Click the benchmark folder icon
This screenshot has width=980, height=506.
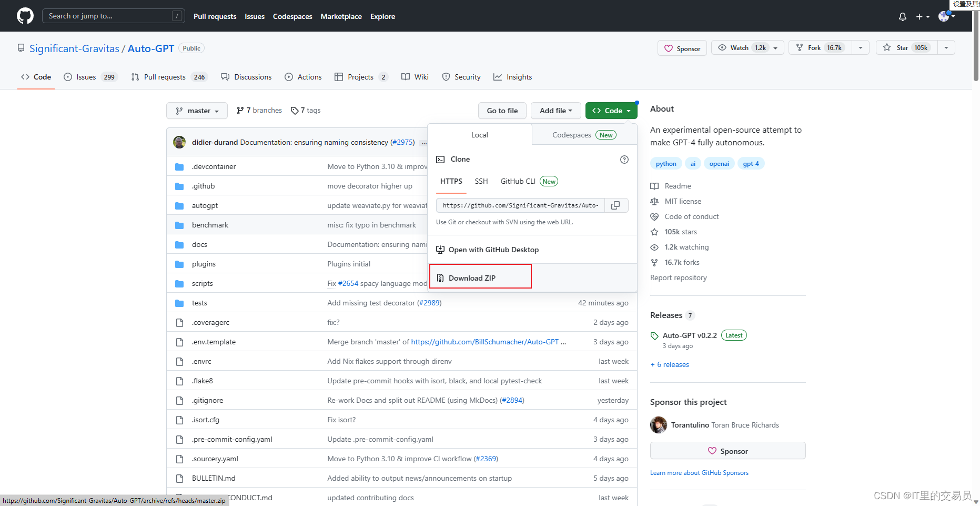click(x=179, y=225)
